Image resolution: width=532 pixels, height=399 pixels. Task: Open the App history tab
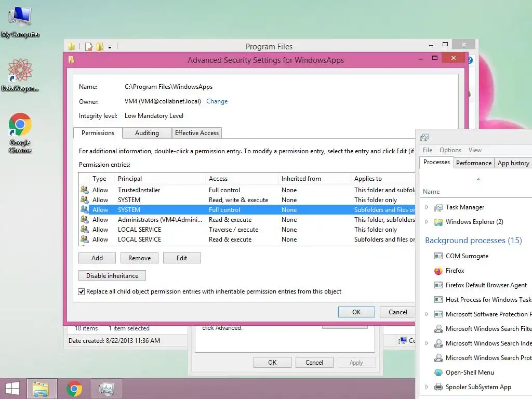click(513, 163)
